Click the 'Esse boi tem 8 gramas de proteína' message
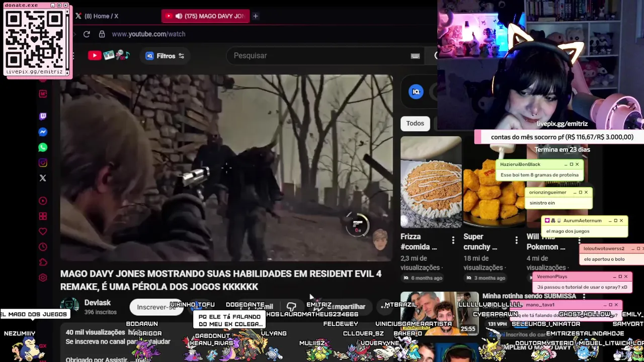The image size is (644, 362). [x=539, y=175]
